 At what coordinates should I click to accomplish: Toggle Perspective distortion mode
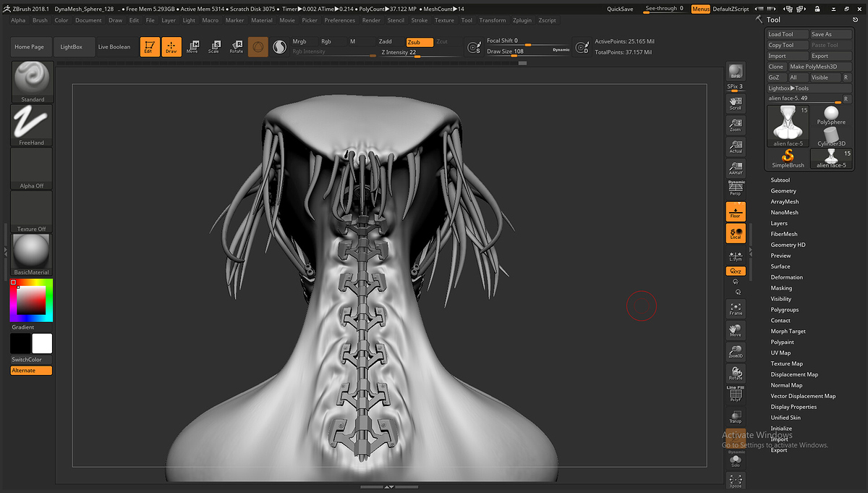(x=736, y=189)
